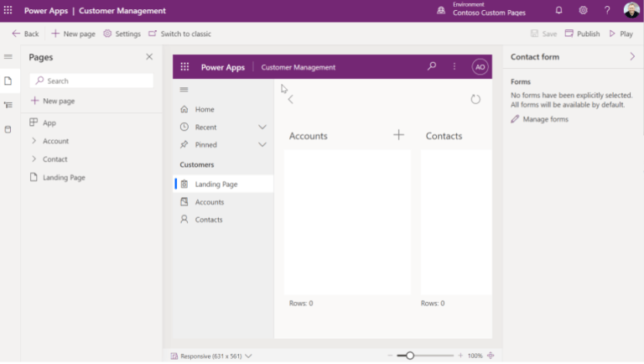Open the Settings command
Screen dimensions: 644x364
[122, 34]
